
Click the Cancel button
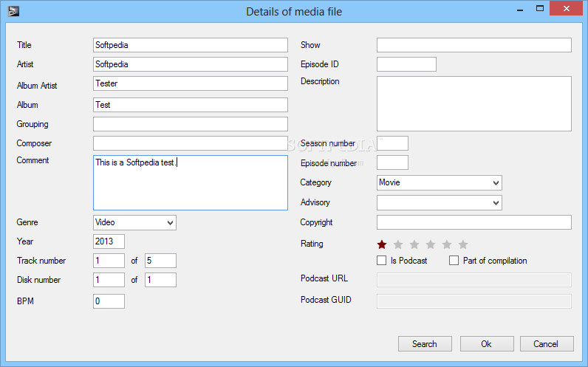(547, 344)
